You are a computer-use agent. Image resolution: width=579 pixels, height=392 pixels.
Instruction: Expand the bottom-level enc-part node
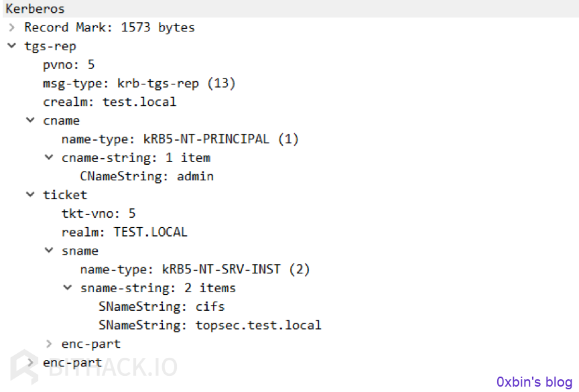tap(30, 363)
